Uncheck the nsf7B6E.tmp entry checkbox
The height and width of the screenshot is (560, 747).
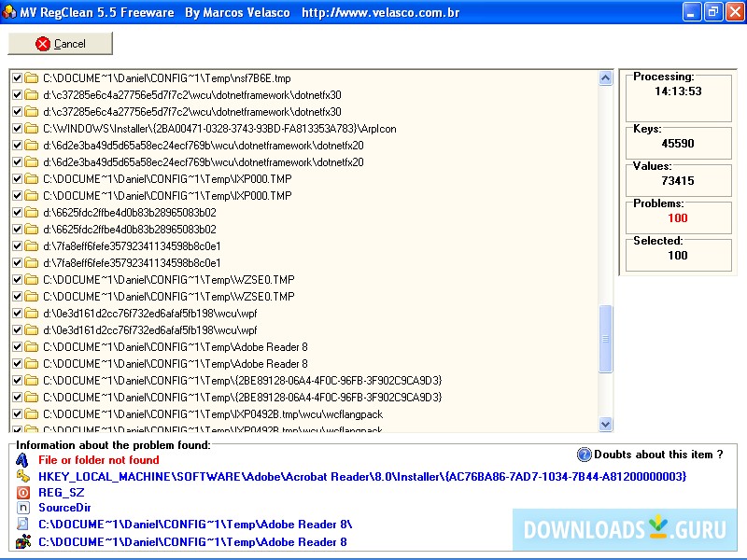point(18,78)
